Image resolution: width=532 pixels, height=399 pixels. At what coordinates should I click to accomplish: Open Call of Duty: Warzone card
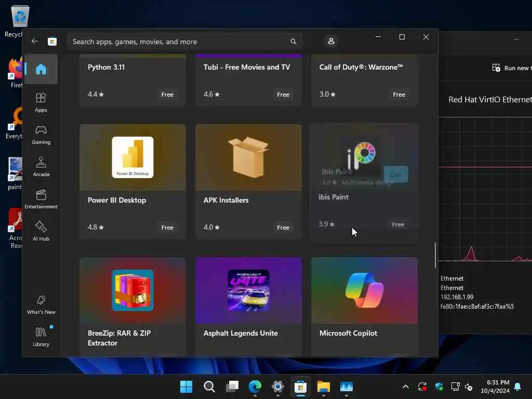(361, 67)
